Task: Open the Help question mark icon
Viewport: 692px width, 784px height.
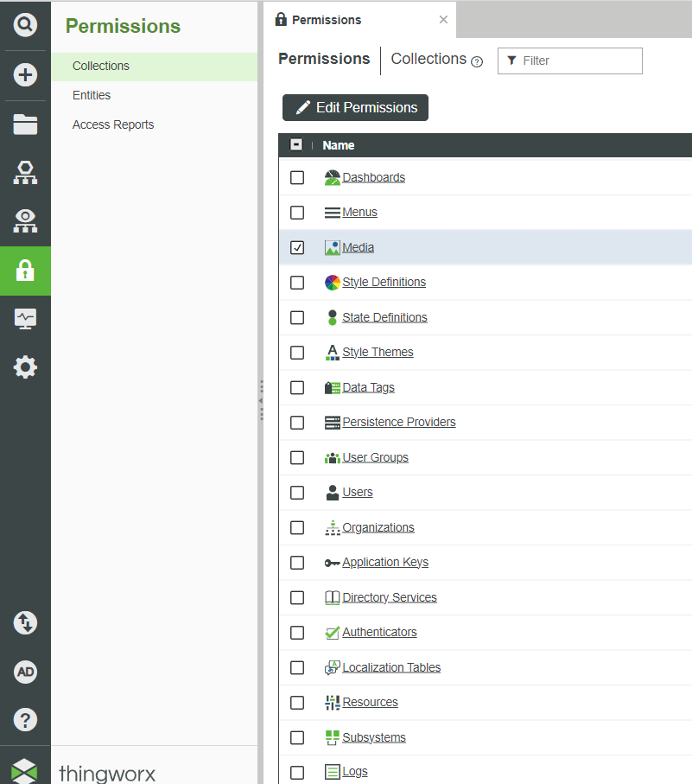Action: pos(25,719)
